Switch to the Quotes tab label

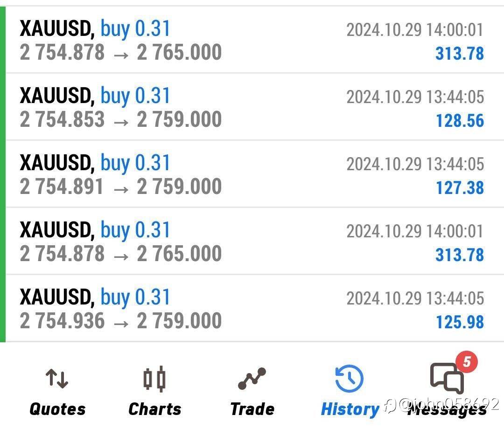coord(57,409)
